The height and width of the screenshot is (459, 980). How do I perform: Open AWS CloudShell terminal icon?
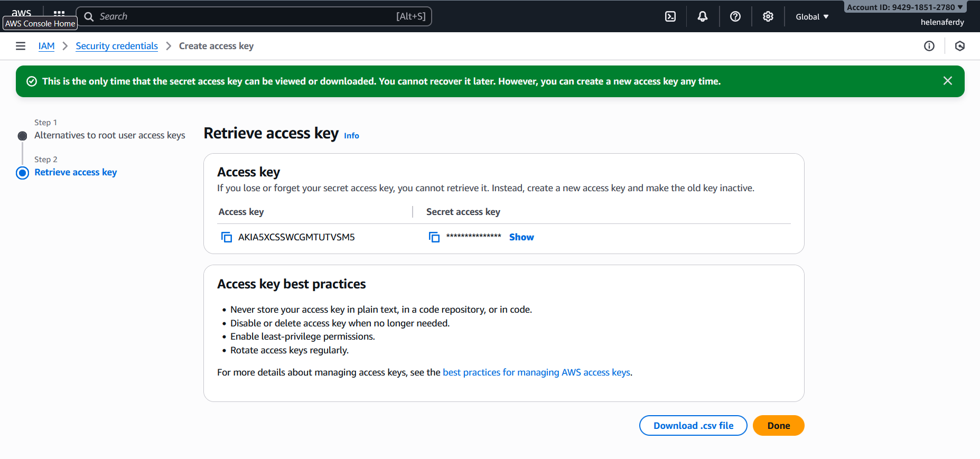(x=670, y=16)
